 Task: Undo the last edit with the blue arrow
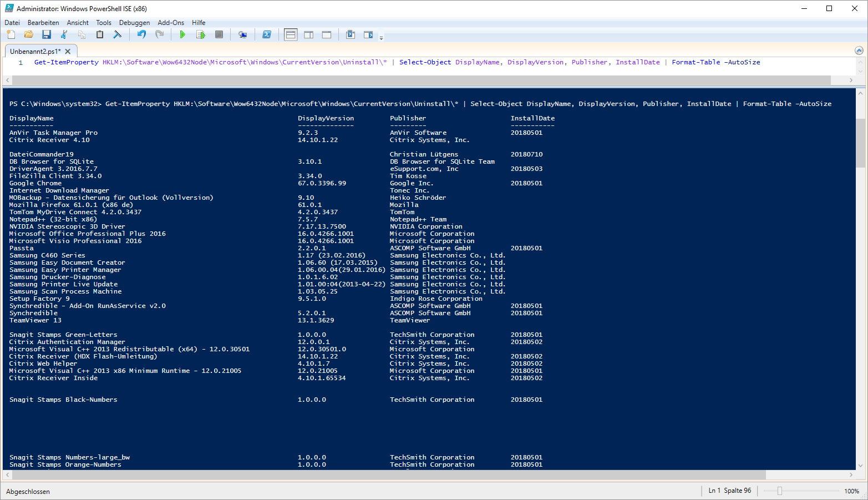(x=142, y=34)
